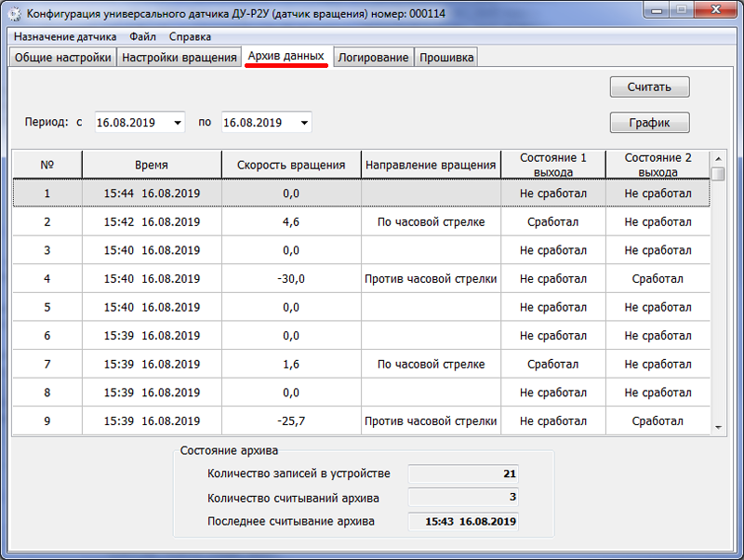Select row 4 with speed -30,0
Screen dimensions: 744x560
tap(361, 278)
